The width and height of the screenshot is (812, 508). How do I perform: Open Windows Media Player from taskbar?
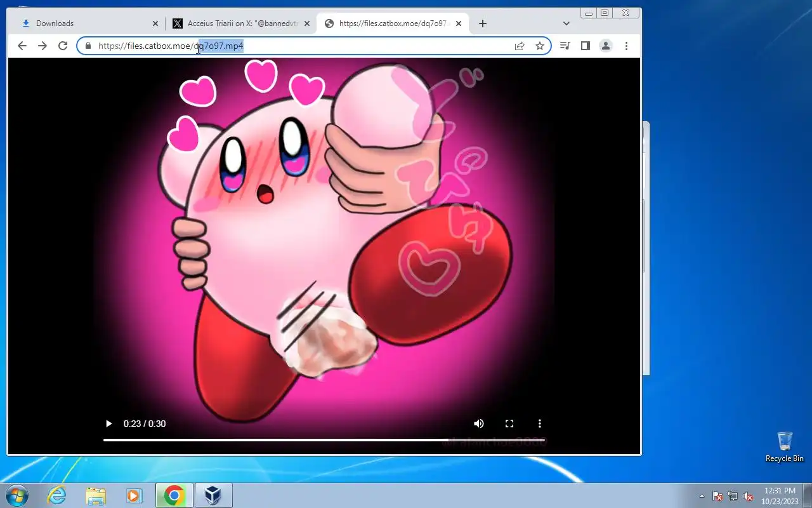134,495
